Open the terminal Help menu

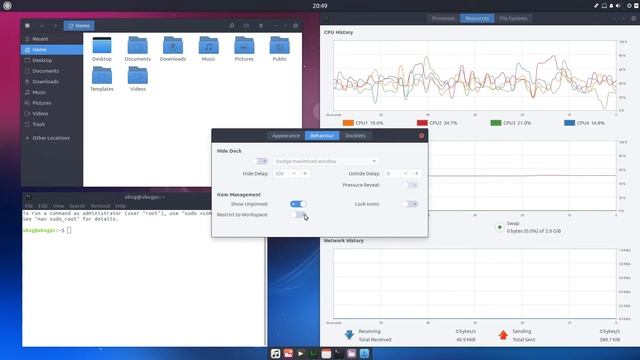[x=120, y=206]
